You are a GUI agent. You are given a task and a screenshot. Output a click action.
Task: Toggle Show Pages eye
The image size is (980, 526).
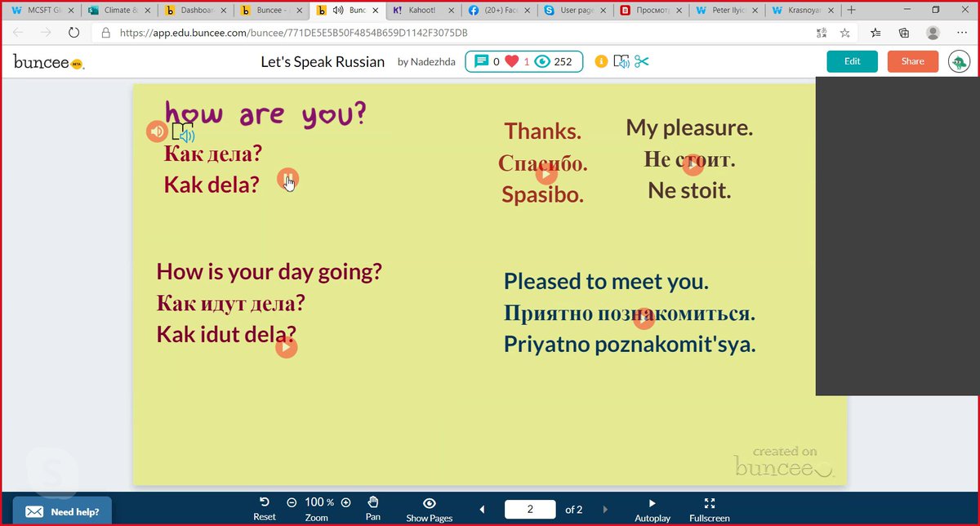pyautogui.click(x=430, y=510)
